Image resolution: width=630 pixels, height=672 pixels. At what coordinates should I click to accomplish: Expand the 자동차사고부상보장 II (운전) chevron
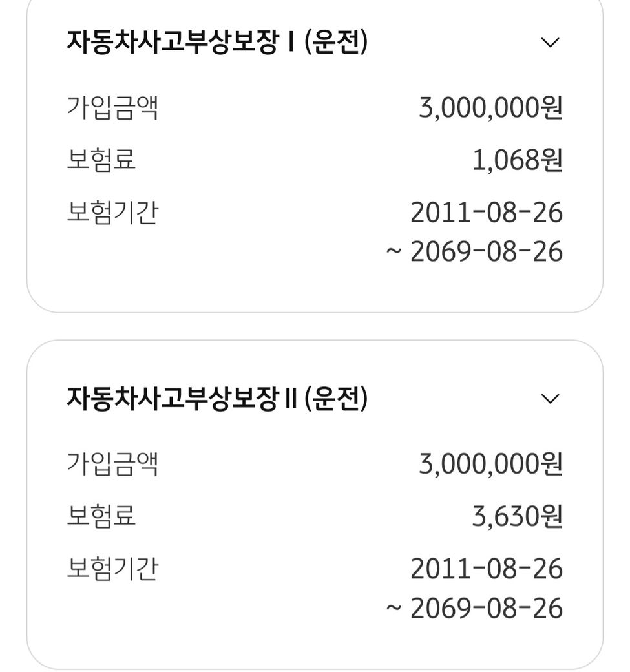click(549, 399)
